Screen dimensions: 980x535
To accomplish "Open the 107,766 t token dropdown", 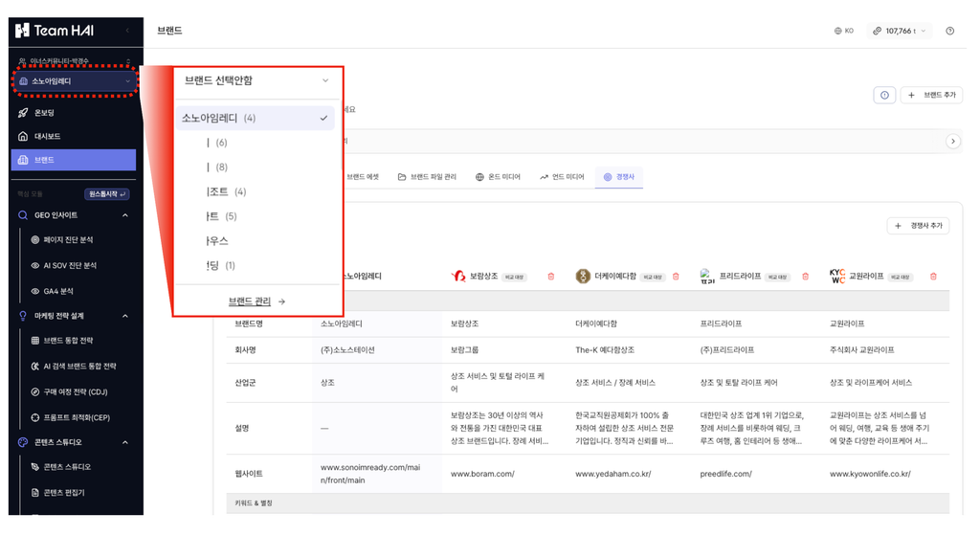I will pos(899,31).
